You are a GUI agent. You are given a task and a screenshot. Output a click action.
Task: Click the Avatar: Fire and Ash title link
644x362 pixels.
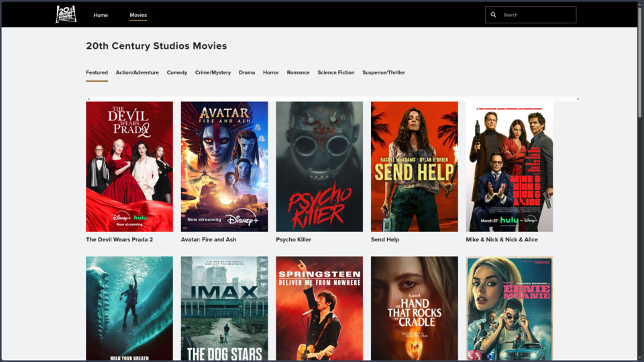click(208, 240)
